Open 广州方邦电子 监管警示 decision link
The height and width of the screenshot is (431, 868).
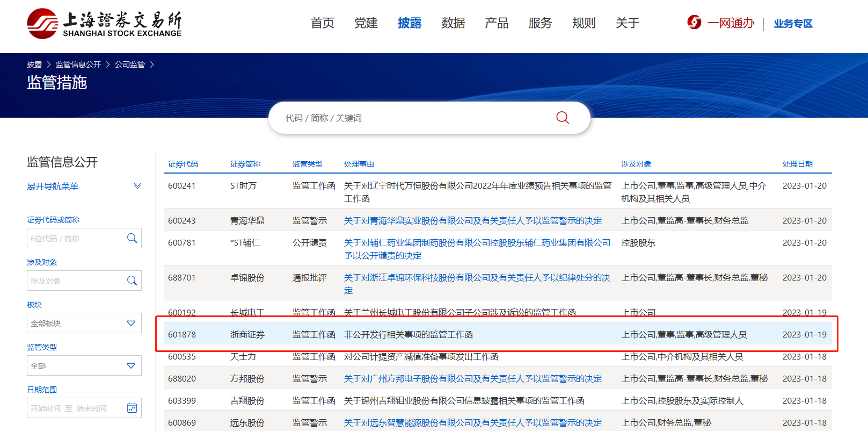click(473, 378)
